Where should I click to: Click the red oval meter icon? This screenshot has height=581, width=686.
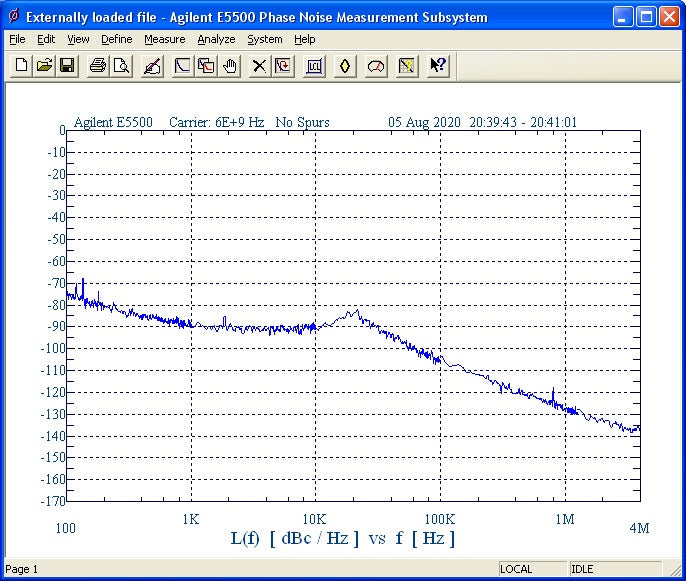376,66
